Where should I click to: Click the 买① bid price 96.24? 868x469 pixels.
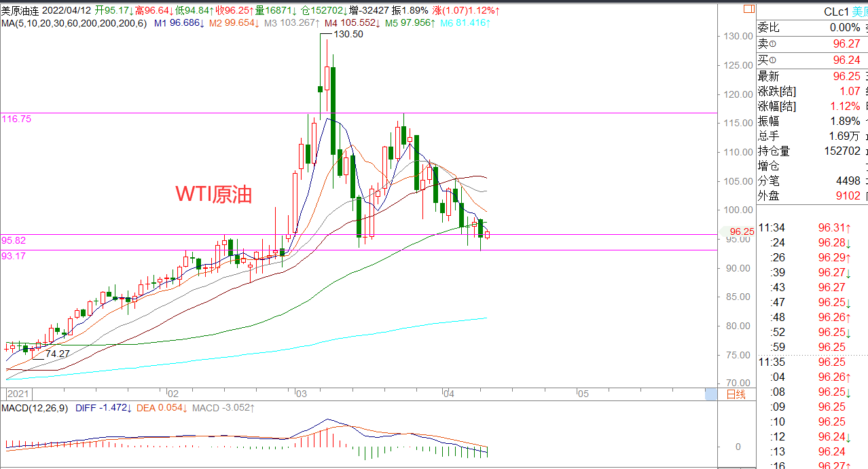[x=846, y=60]
